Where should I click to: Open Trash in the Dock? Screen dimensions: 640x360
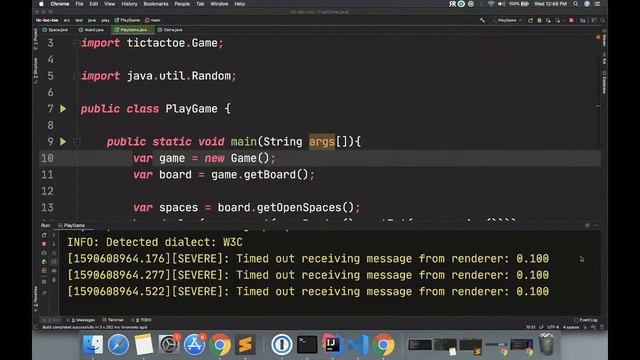click(546, 344)
